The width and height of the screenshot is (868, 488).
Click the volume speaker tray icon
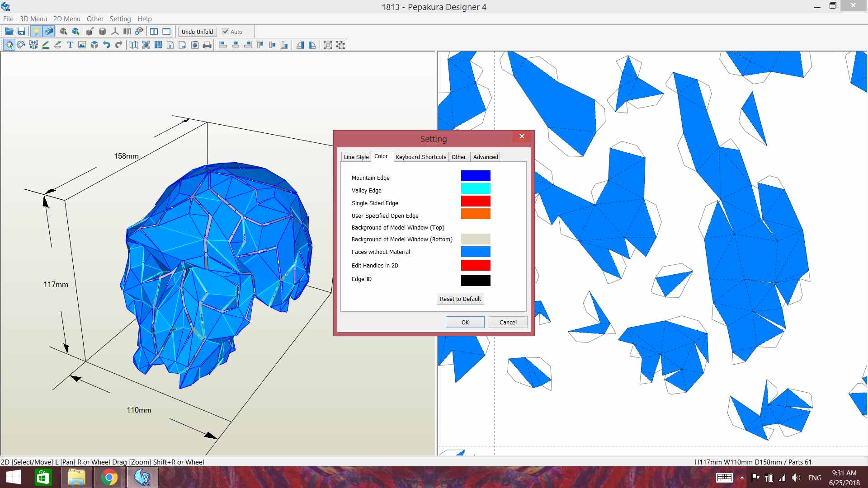point(796,478)
